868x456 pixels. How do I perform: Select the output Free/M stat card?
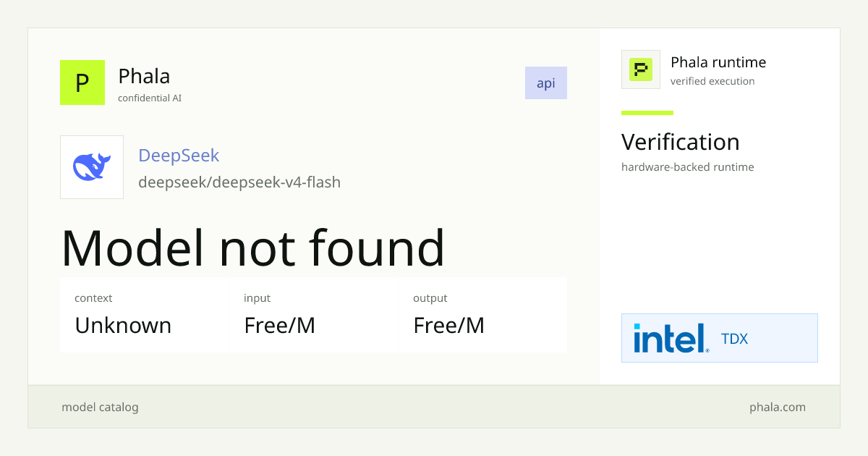482,315
